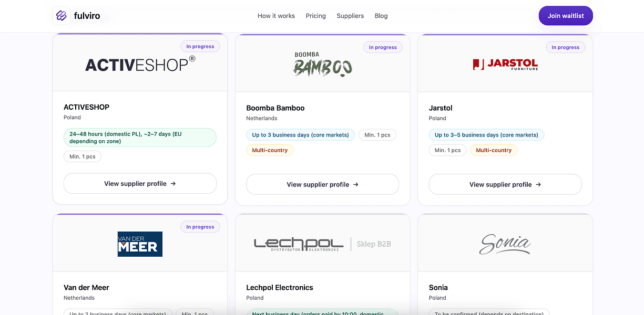Screen dimensions: 644x315
Task: Open the Suppliers page
Action: 350,16
